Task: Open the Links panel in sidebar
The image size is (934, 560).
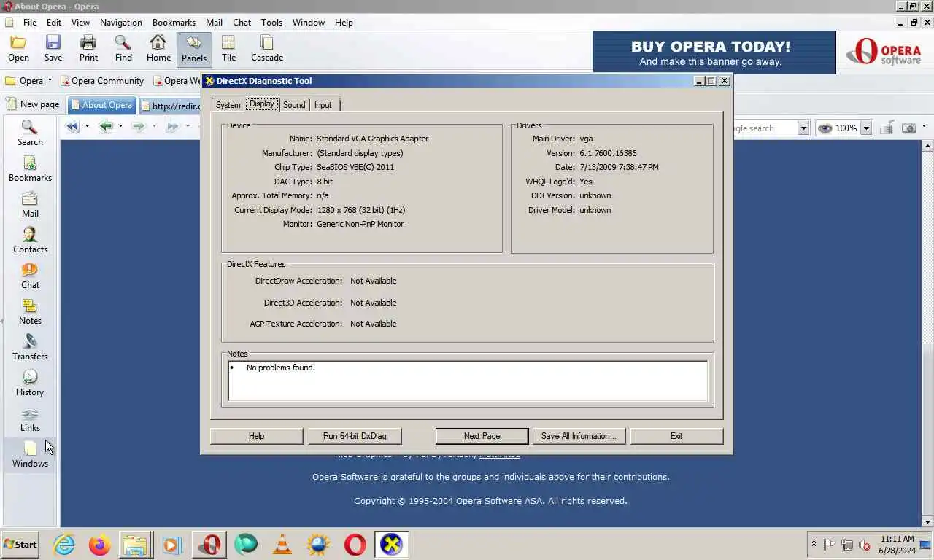Action: 30,419
